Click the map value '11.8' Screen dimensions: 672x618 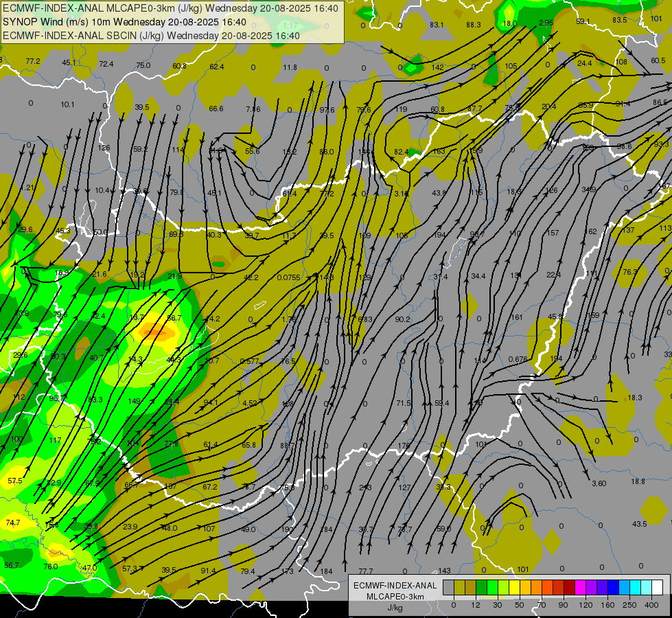[290, 67]
